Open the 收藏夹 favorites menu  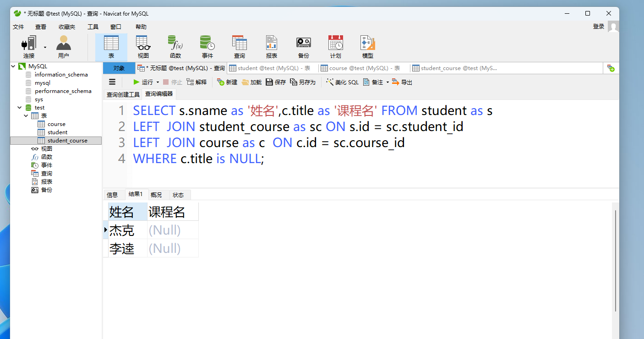(x=67, y=27)
